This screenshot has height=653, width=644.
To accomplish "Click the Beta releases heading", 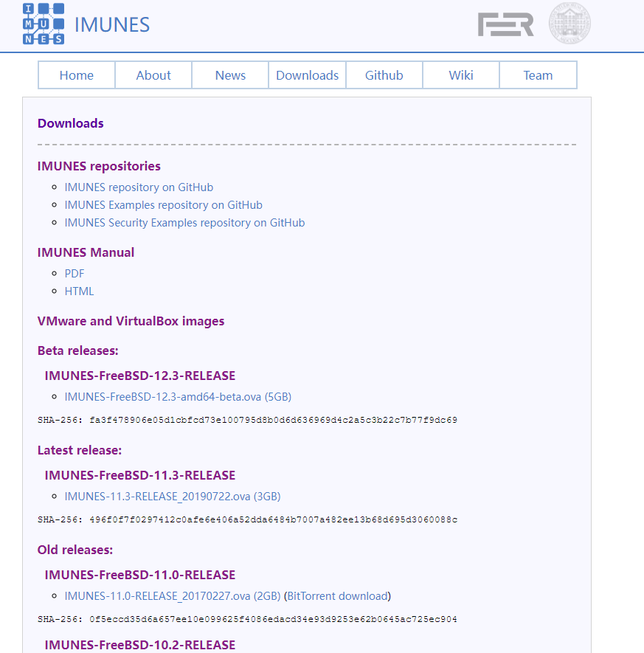I will [78, 350].
